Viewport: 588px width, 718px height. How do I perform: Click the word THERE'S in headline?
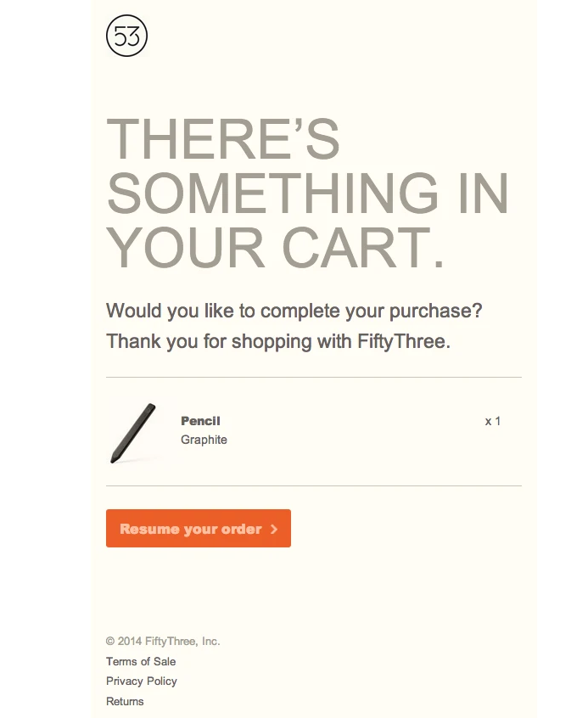point(223,140)
